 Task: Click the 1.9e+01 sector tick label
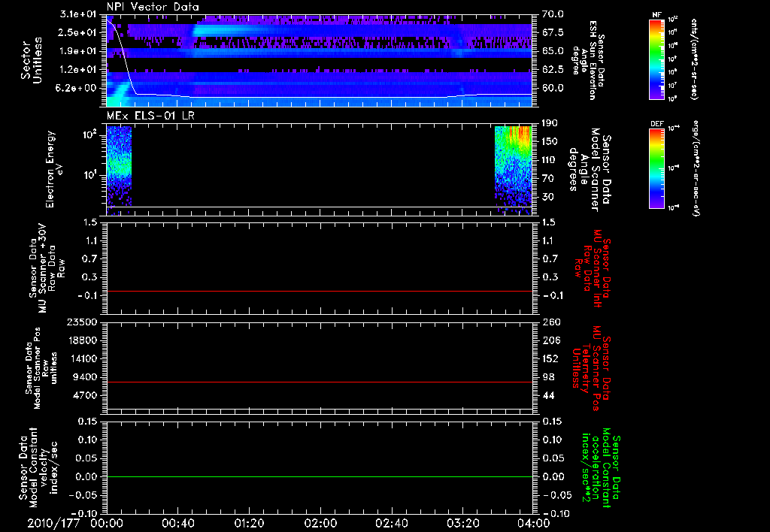[x=78, y=51]
